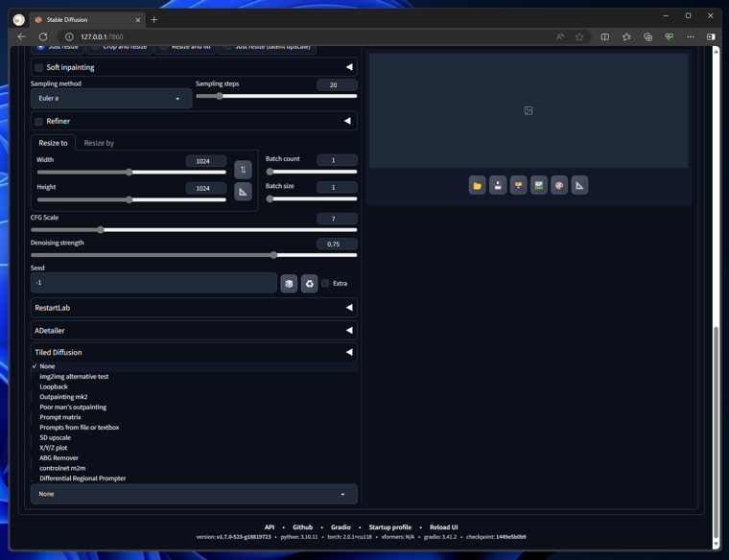
Task: Choose controlnet m2m script
Action: (194, 469)
